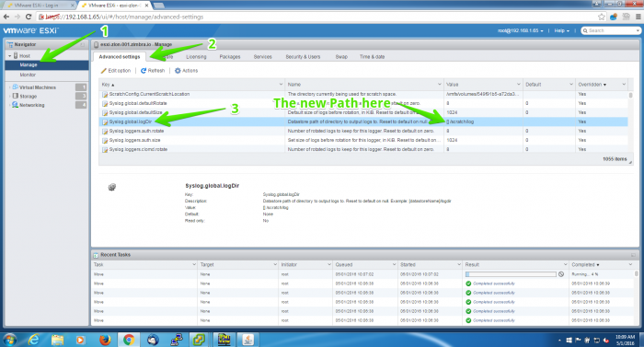Screen dimensions: 644x347
Task: Open Monitor under Host
Action: coord(28,75)
